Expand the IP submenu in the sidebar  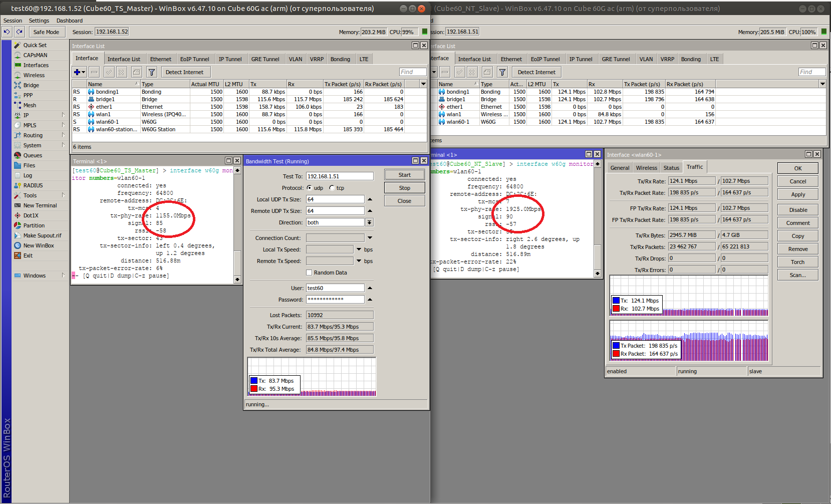(63, 115)
